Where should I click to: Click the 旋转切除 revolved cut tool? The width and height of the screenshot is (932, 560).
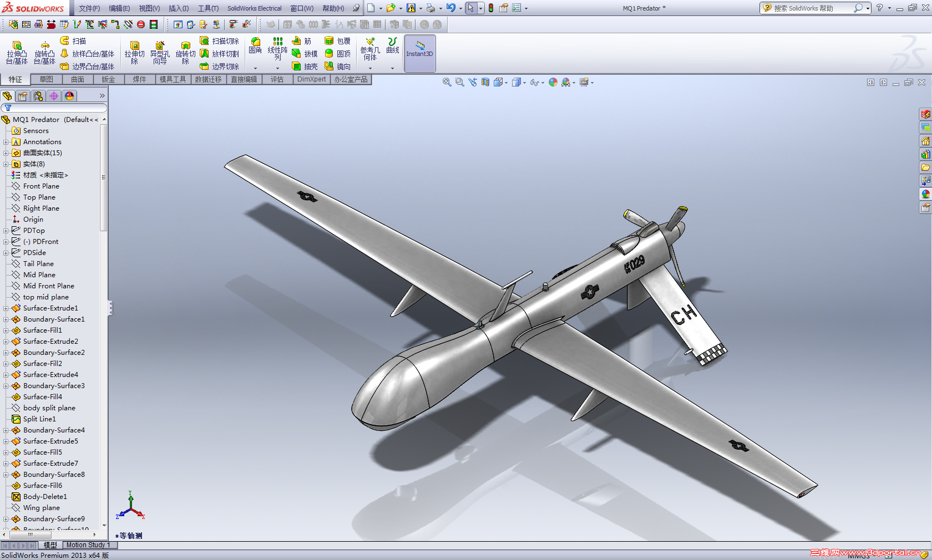pos(185,53)
